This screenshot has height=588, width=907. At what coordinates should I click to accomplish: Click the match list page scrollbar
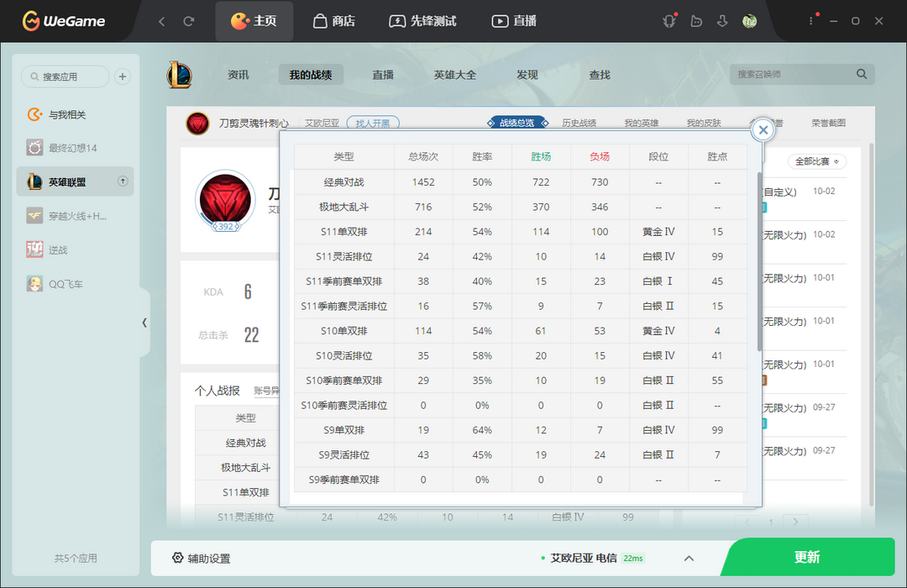click(872, 324)
